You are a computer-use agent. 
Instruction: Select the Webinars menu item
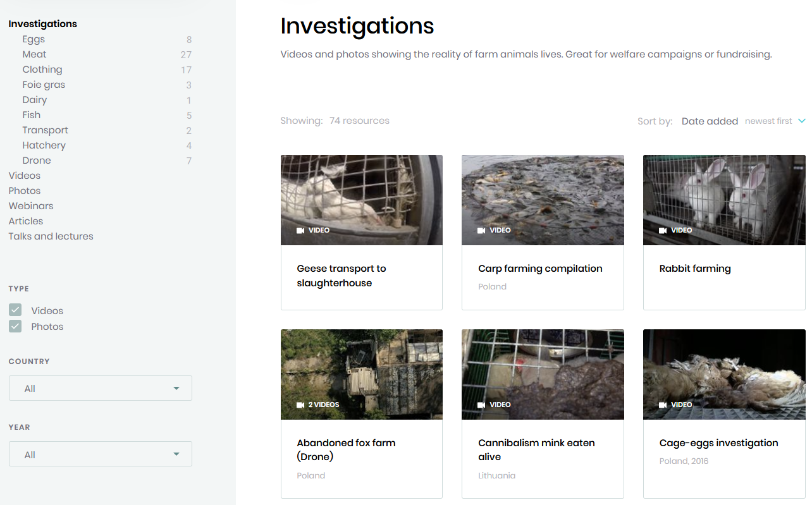click(31, 206)
